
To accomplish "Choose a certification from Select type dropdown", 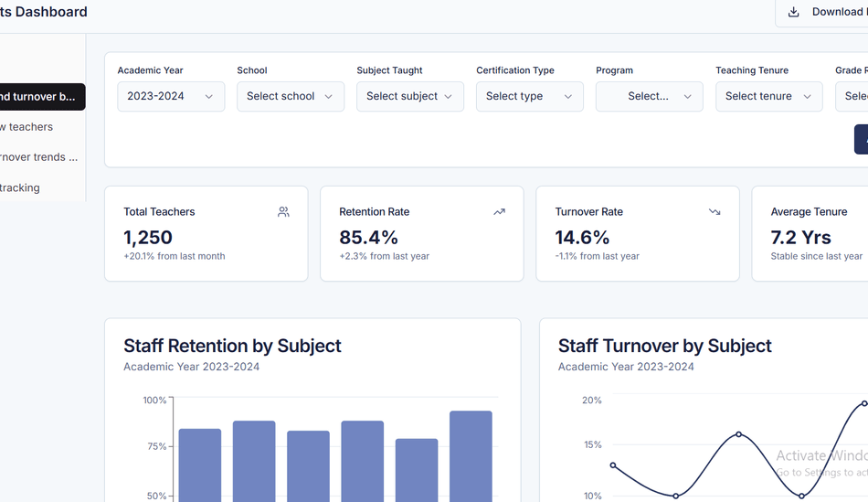I will click(530, 96).
